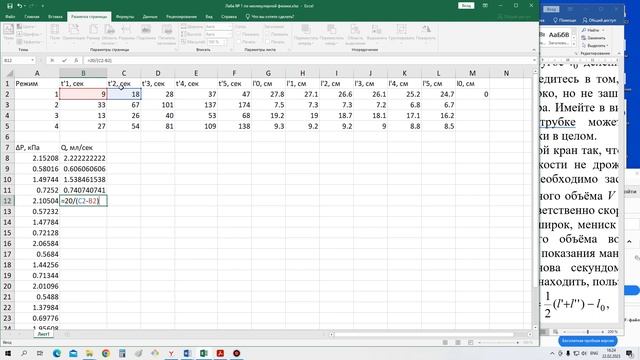Switch to the Formulas (Формулы) tab

click(125, 17)
